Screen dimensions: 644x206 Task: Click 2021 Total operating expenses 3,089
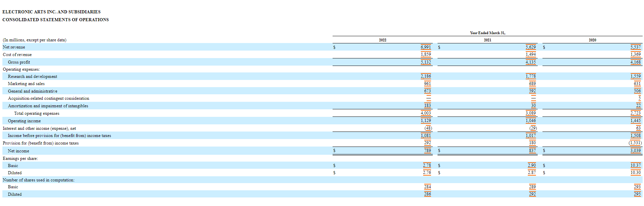(531, 113)
